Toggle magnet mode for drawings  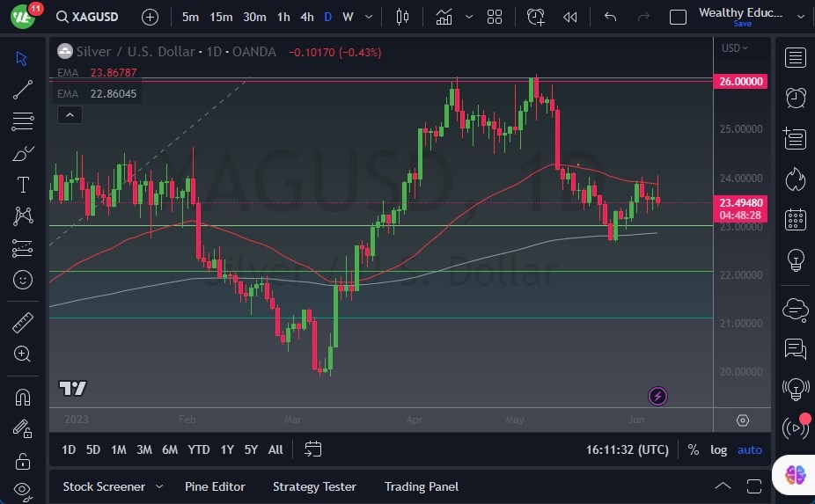[x=22, y=398]
